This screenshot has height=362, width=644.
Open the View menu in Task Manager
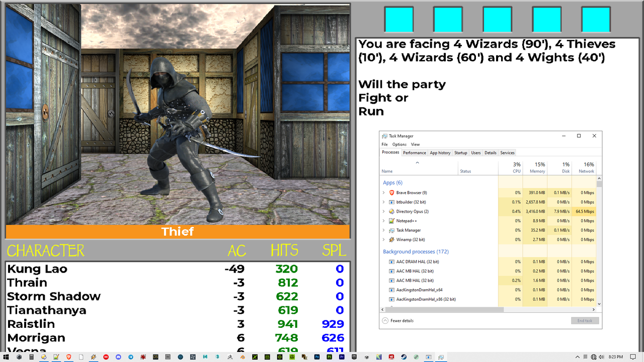coord(416,144)
